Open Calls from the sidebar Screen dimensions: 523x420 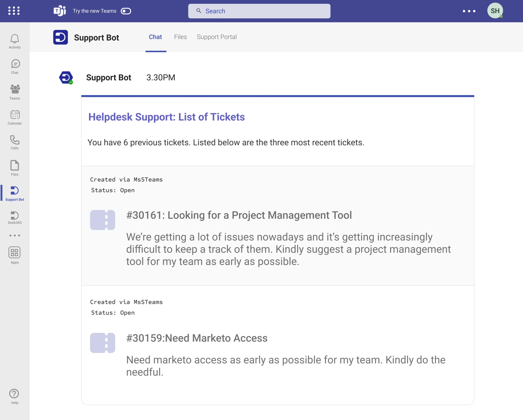[15, 140]
